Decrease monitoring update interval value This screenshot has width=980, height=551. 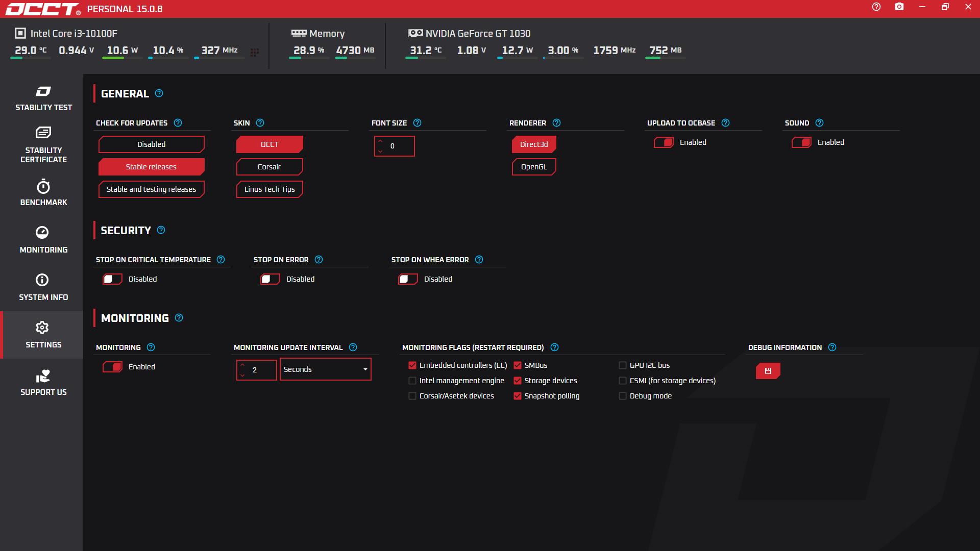[x=242, y=375]
